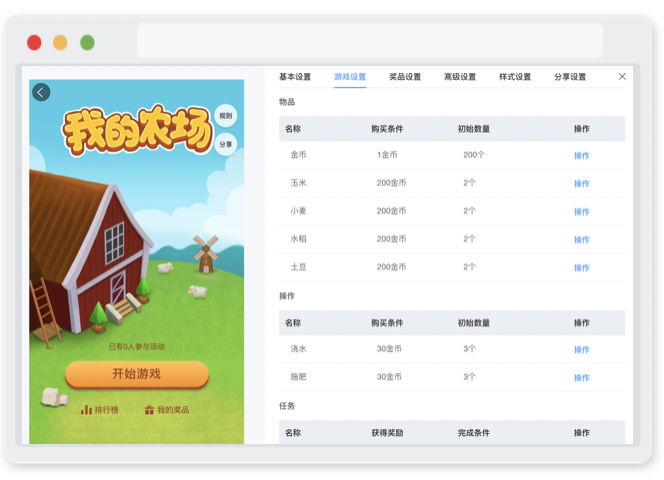Select the 奖品设置 tab

click(x=405, y=77)
